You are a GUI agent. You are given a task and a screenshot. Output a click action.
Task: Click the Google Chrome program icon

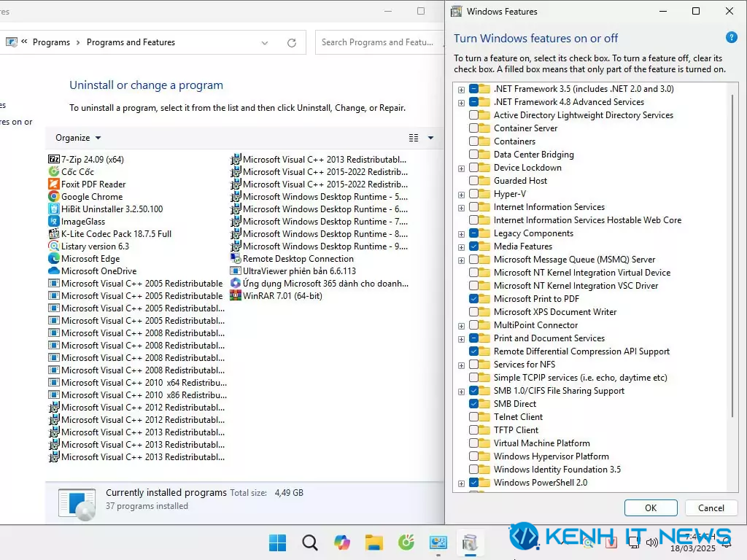tap(54, 196)
